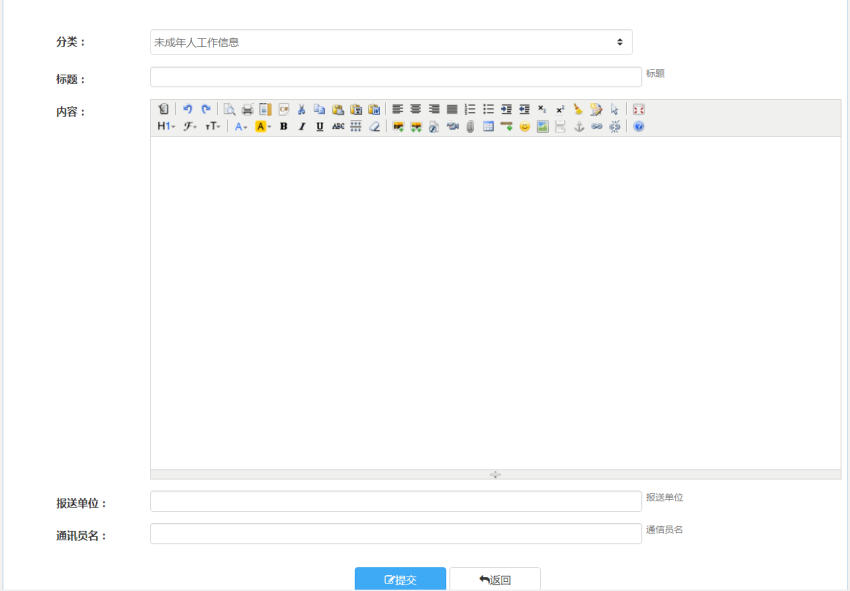Undo the last edit
This screenshot has height=591, width=850.
click(188, 109)
